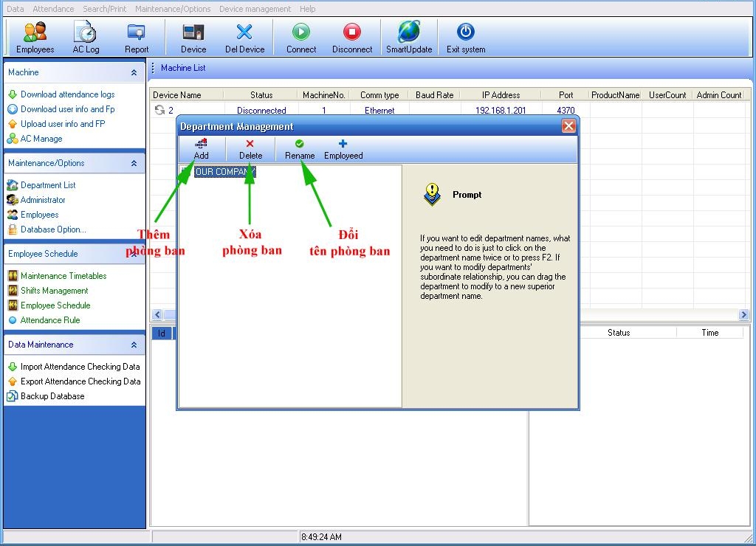Click the UserCount column header
The width and height of the screenshot is (756, 546).
(667, 95)
